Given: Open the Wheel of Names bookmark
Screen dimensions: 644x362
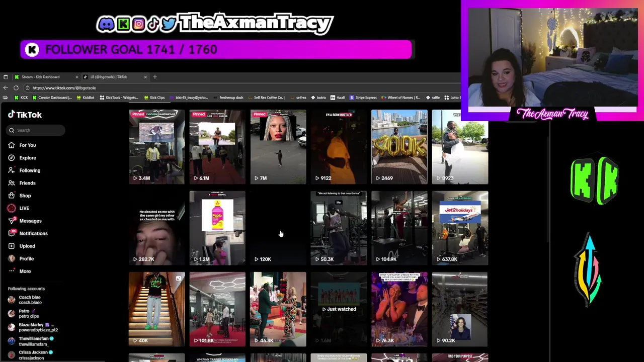Looking at the screenshot, I should [x=401, y=98].
